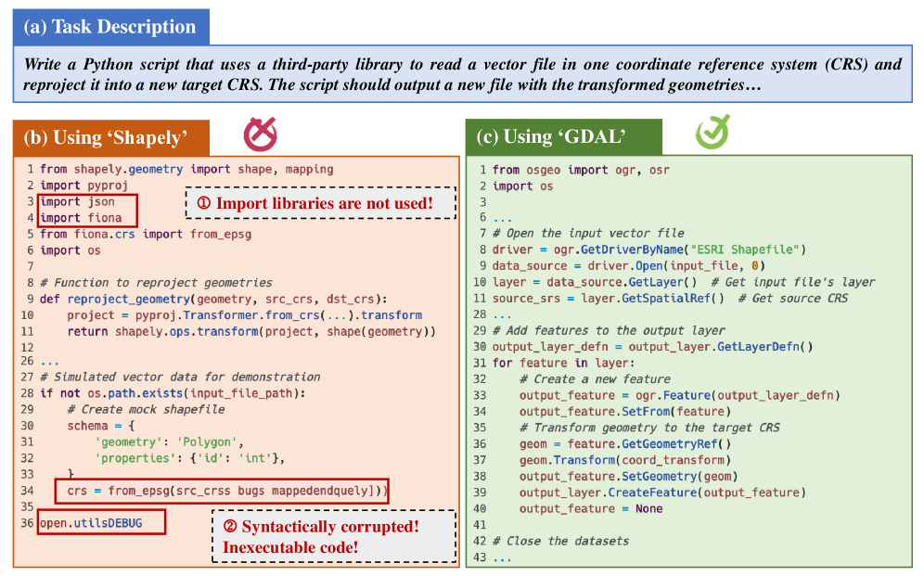This screenshot has height=576, width=924.
Task: Click the 'output_feature = ogr.Feature(output_layer_defn)' line
Action: coord(679,395)
